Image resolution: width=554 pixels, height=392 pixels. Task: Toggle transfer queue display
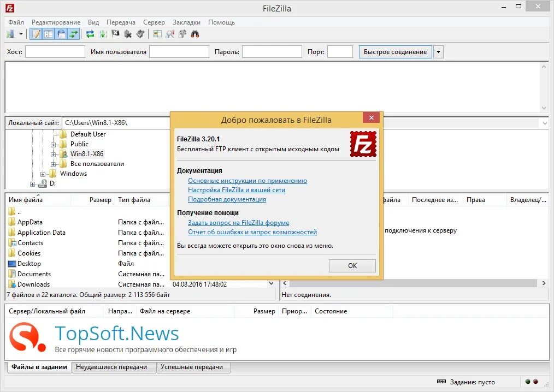(x=74, y=34)
